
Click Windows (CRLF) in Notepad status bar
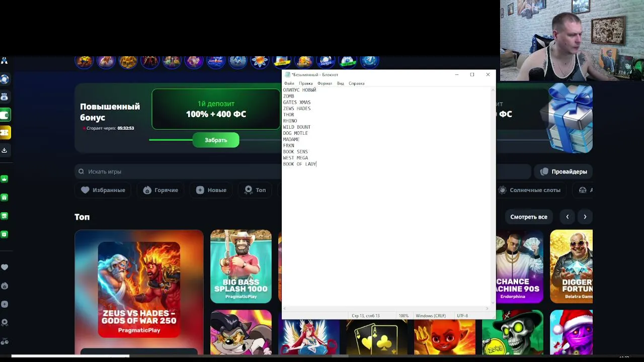pos(431,316)
